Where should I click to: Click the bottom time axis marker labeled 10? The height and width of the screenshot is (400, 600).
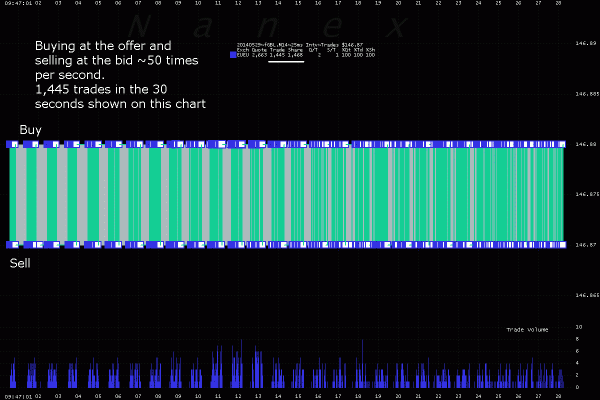pyautogui.click(x=198, y=397)
